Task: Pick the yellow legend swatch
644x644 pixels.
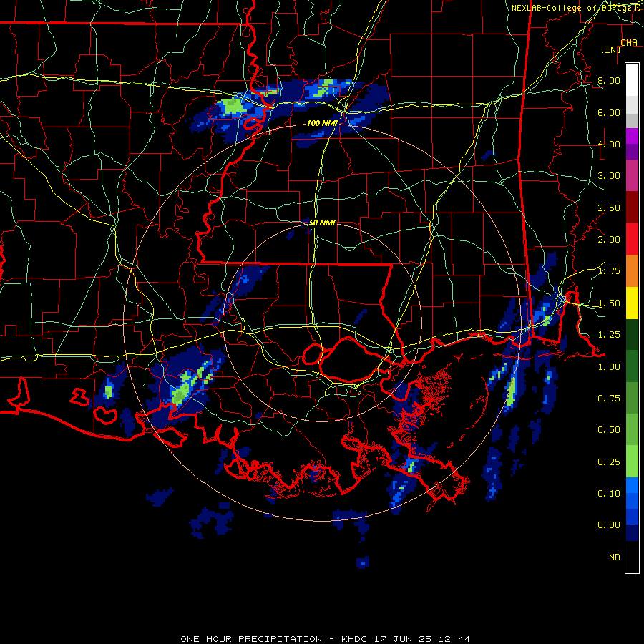Action: (x=632, y=303)
